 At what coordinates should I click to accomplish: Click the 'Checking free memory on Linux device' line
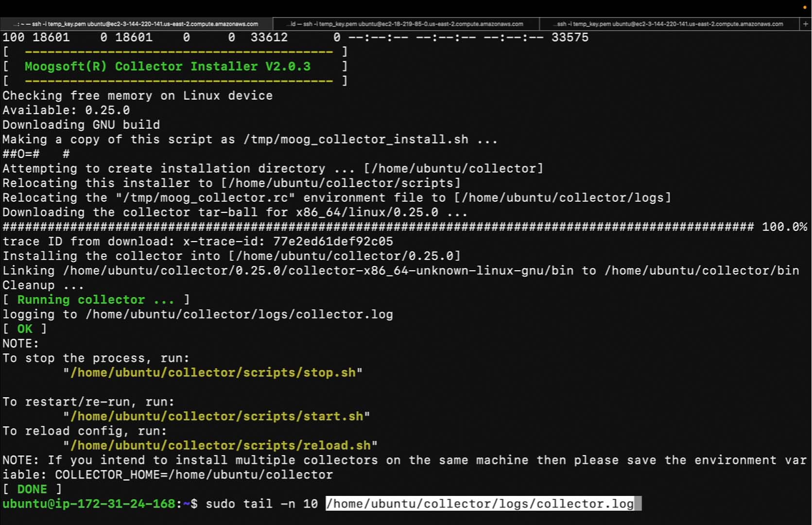point(138,95)
